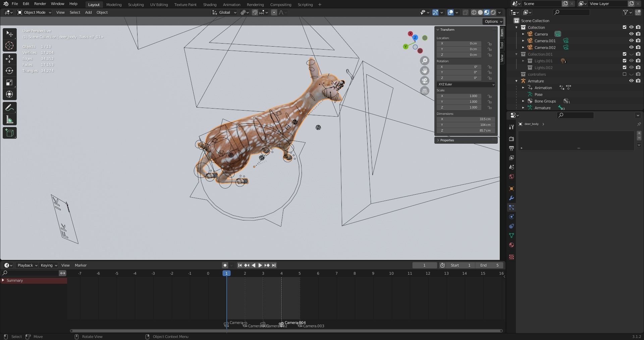644x340 pixels.
Task: Select the Measure tool
Action: [x=10, y=120]
